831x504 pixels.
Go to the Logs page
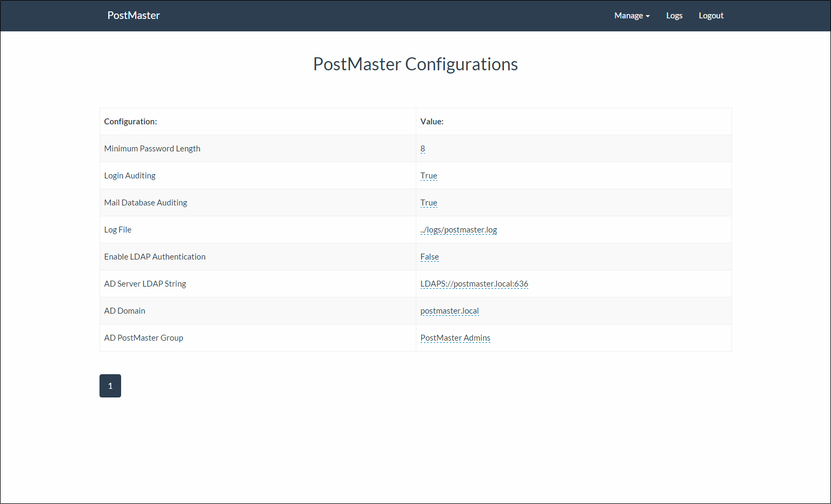(674, 16)
